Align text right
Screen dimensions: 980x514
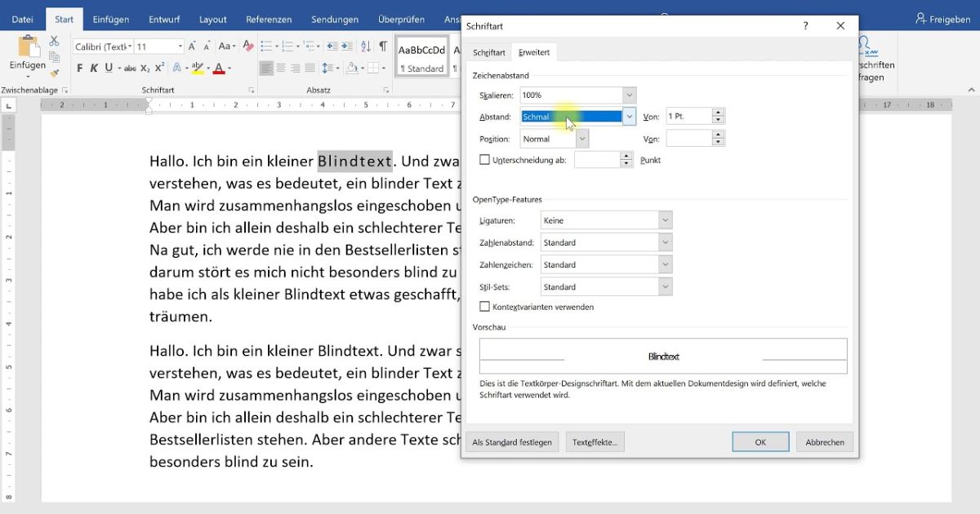296,69
